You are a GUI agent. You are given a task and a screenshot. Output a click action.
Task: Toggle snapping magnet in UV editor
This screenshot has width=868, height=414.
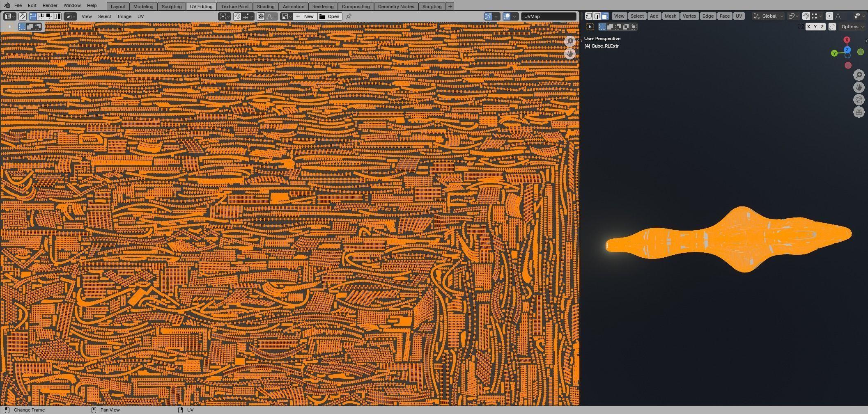[237, 16]
